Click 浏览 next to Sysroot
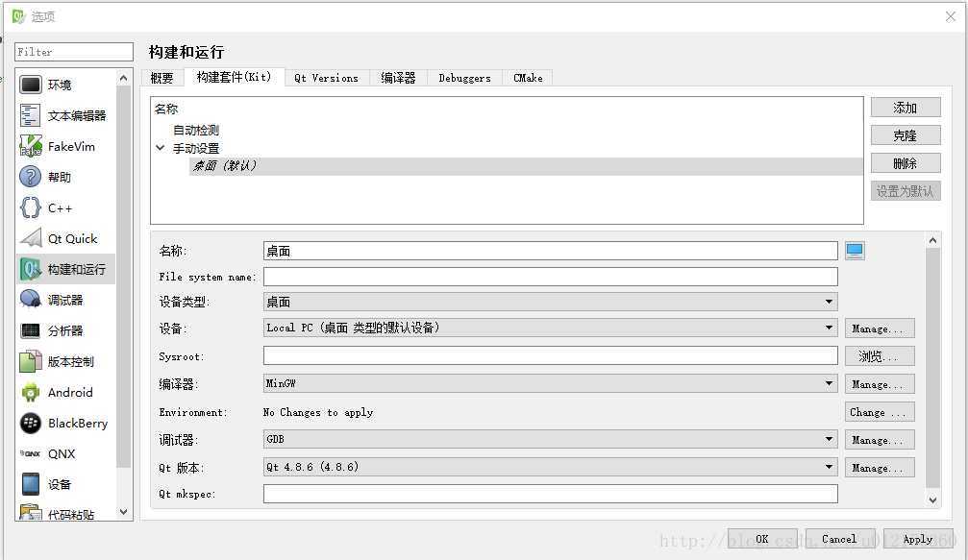Viewport: 968px width, 560px height. coord(880,356)
